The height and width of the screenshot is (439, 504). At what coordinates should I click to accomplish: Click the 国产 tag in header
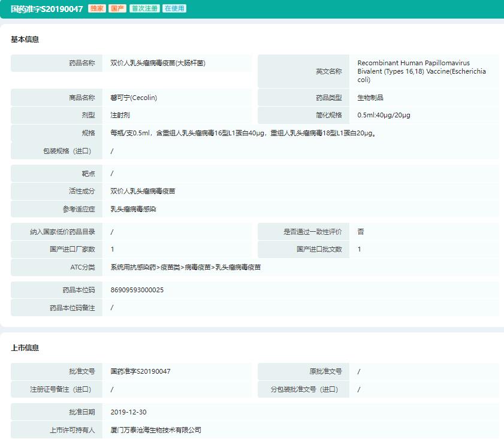pos(117,9)
